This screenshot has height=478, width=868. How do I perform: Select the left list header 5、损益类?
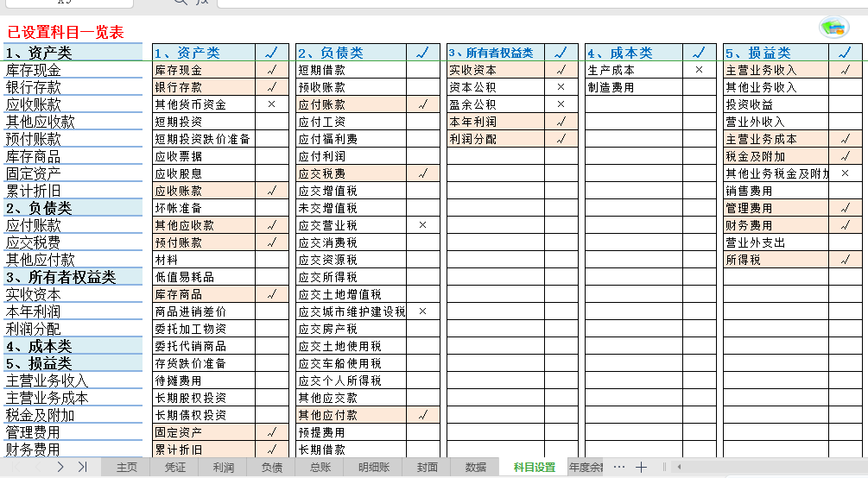[x=73, y=363]
